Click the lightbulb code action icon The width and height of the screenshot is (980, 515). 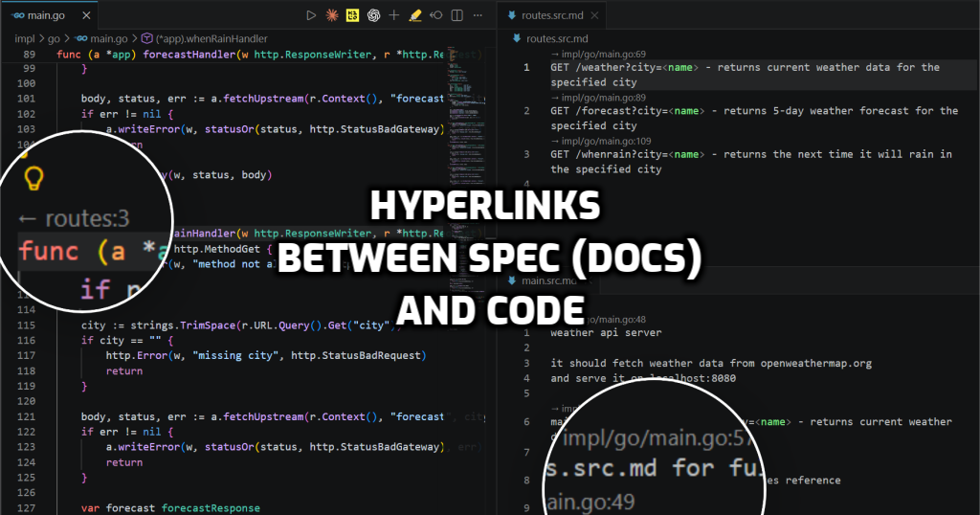click(33, 178)
